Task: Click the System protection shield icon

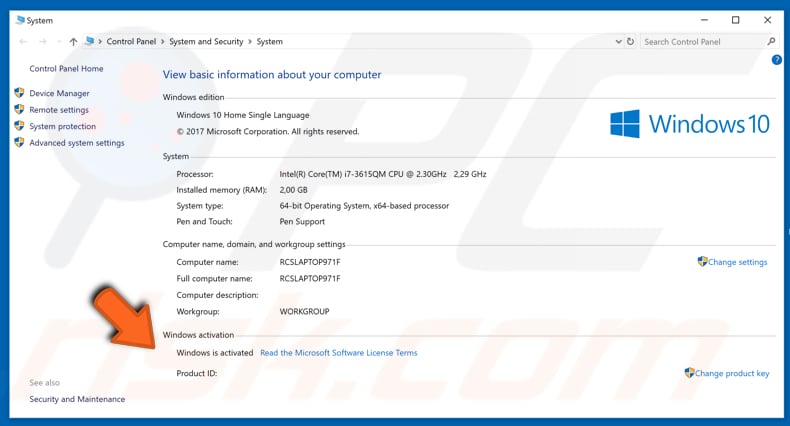Action: [19, 126]
